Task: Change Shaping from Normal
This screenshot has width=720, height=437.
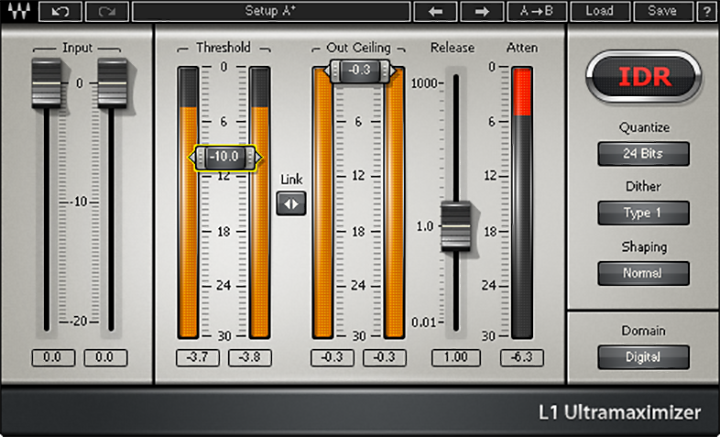Action: [x=643, y=274]
